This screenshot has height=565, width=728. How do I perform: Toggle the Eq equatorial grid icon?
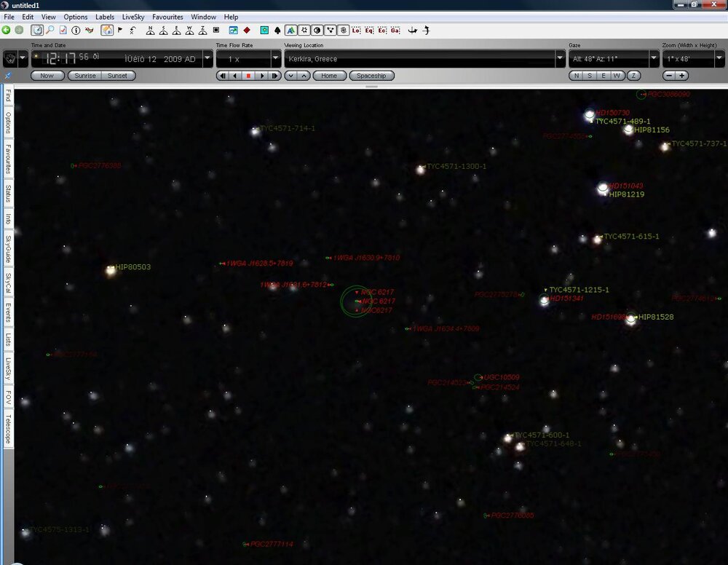coord(369,30)
